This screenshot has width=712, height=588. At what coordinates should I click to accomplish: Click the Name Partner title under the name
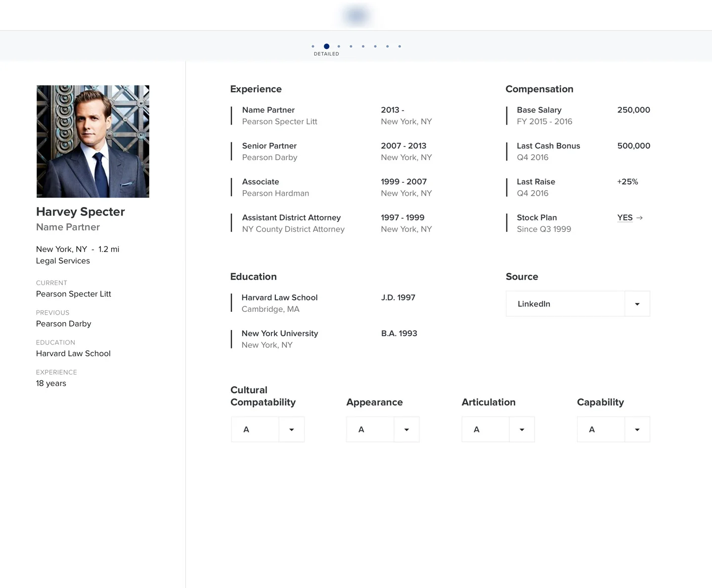(x=68, y=227)
